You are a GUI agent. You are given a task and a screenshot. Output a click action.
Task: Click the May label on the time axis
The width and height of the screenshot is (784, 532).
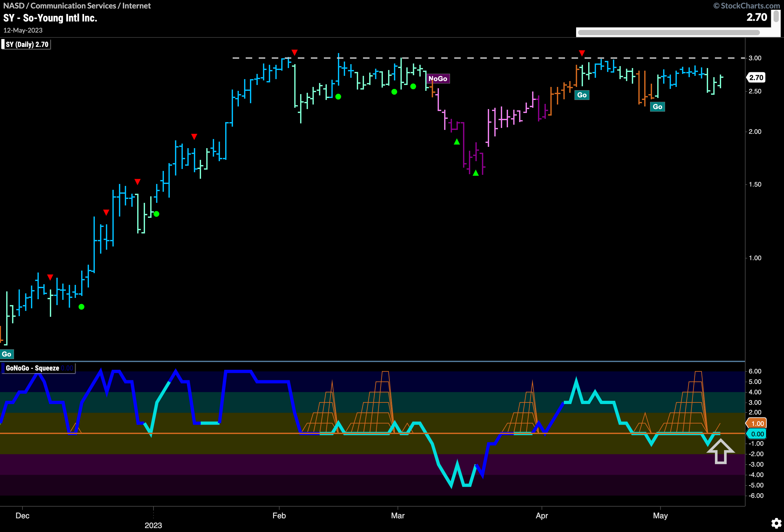(660, 515)
